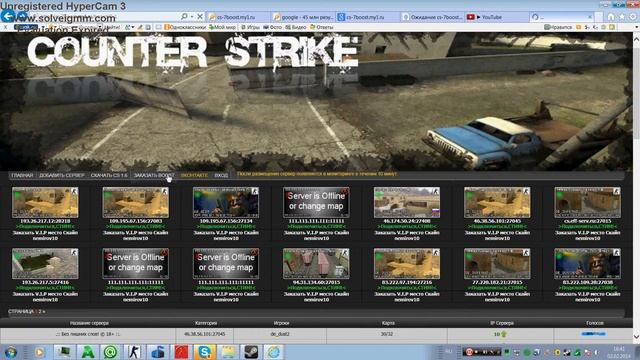Switch to the Ожидание cs-7boost tab
This screenshot has width=640, height=360.
point(432,17)
